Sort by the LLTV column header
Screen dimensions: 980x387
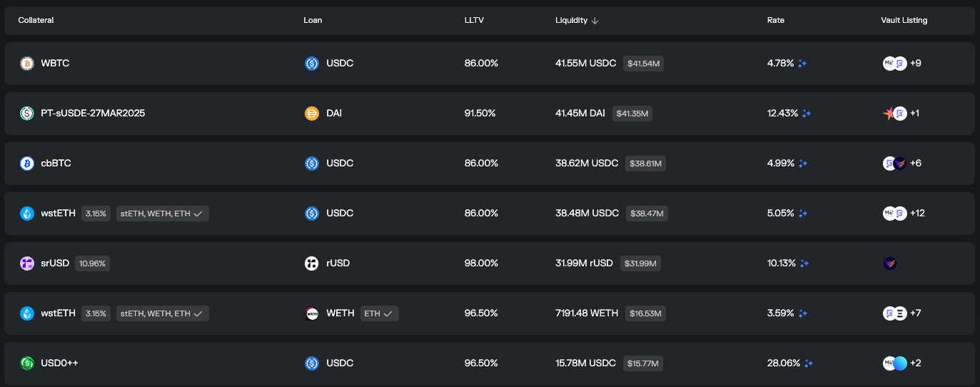point(473,21)
